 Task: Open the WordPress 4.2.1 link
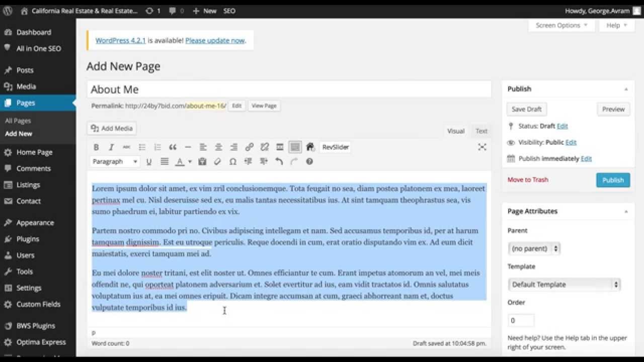(x=120, y=40)
